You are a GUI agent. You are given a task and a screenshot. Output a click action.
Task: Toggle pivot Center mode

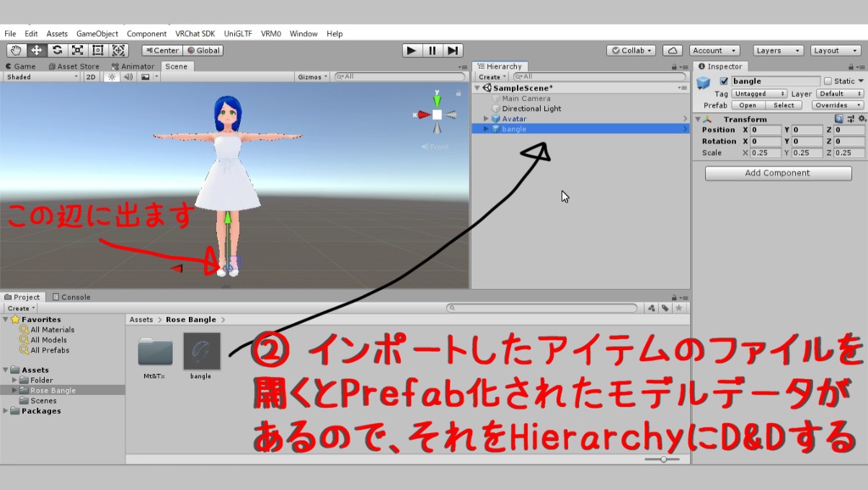point(162,50)
